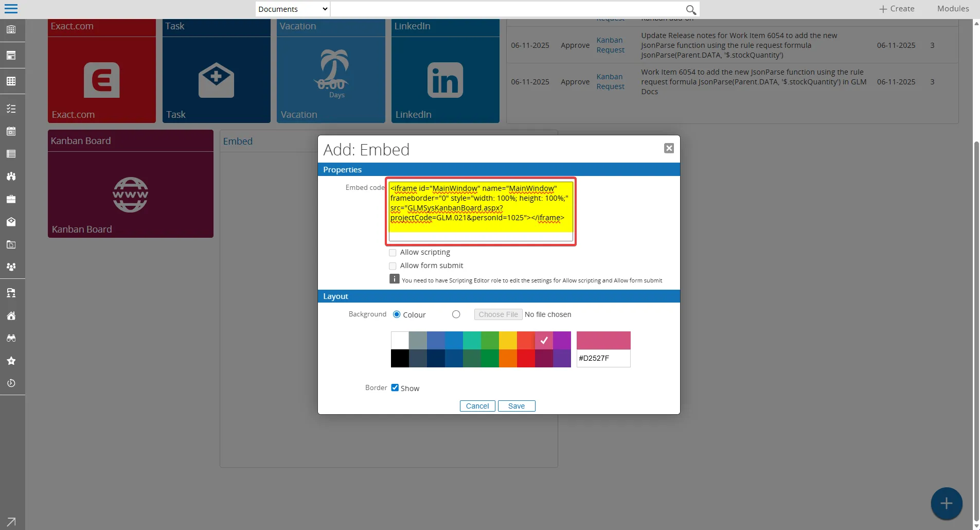Open the Kanban Board www globe icon

tap(131, 195)
